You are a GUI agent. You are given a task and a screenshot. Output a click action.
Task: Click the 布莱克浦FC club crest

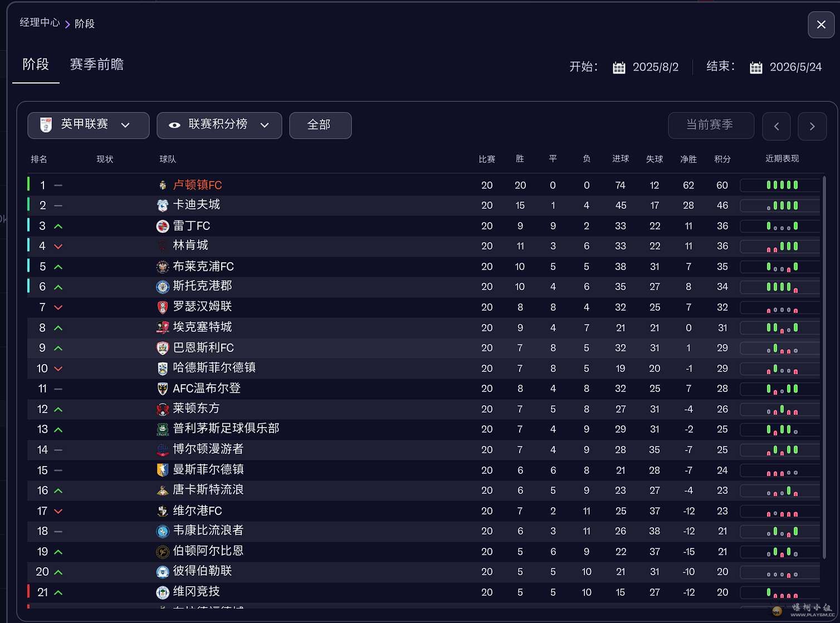163,267
